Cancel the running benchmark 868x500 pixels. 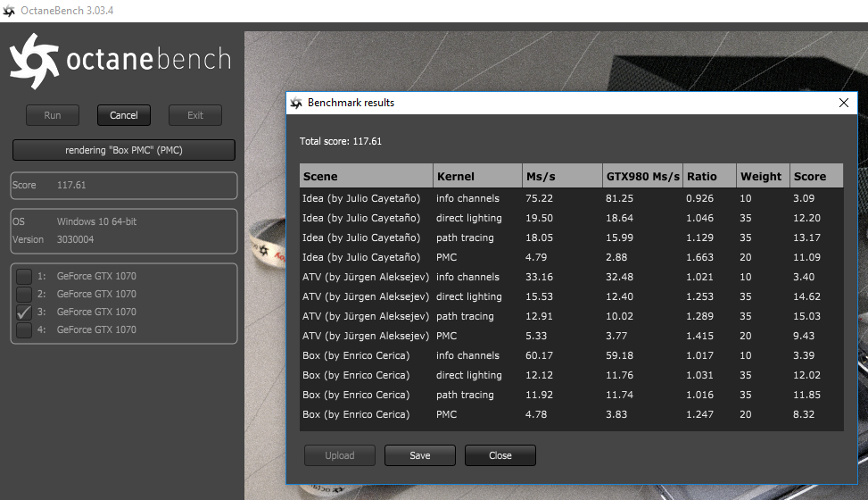point(124,115)
